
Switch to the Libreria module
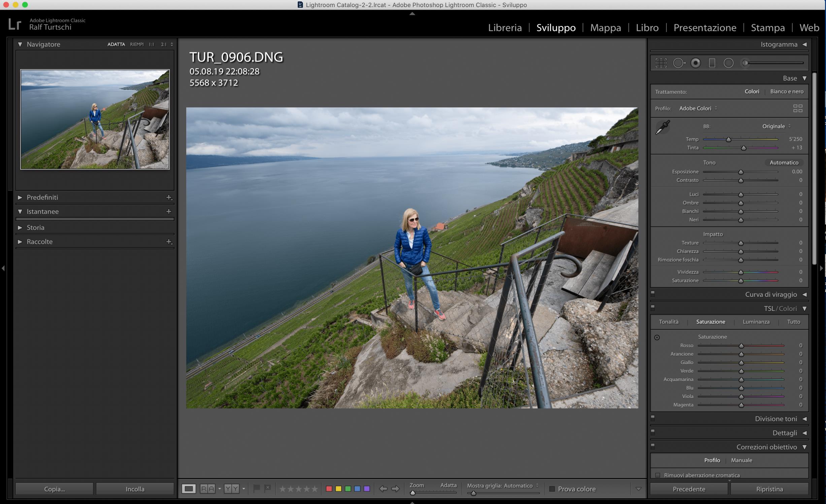tap(505, 28)
